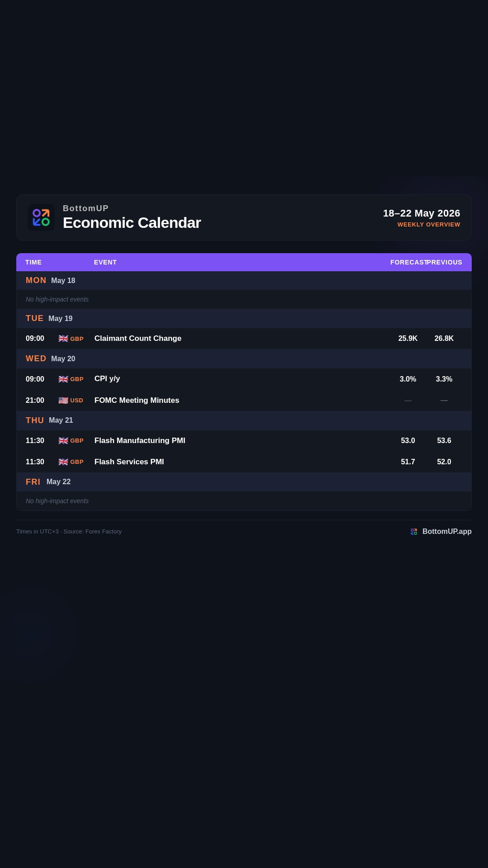Click the BottomUP logo icon in header

[x=41, y=217]
